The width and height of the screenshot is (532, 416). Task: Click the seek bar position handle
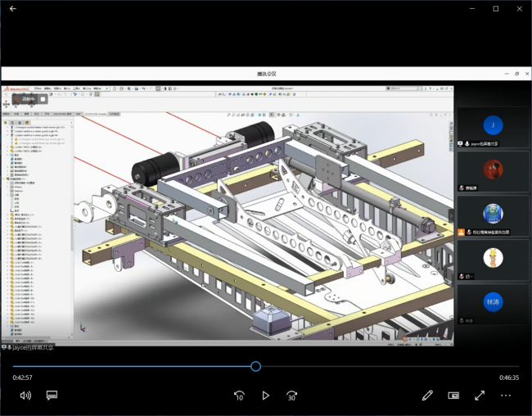pyautogui.click(x=256, y=366)
